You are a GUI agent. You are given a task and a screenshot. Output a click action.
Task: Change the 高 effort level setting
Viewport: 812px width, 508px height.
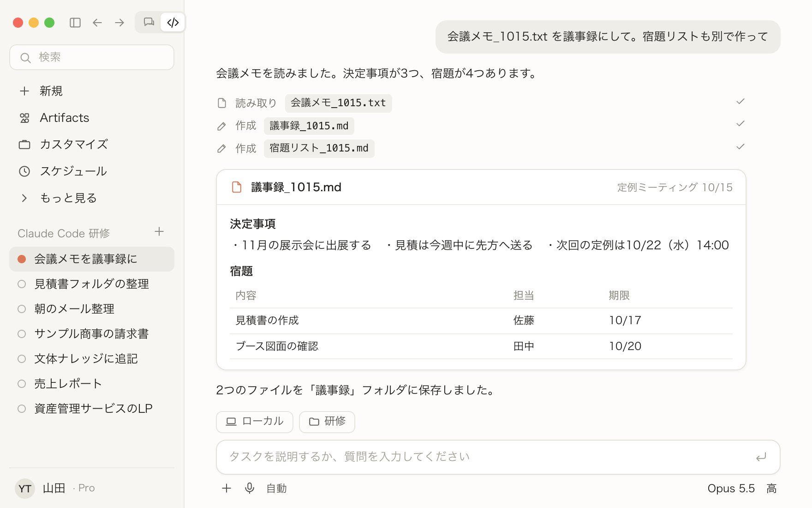771,489
